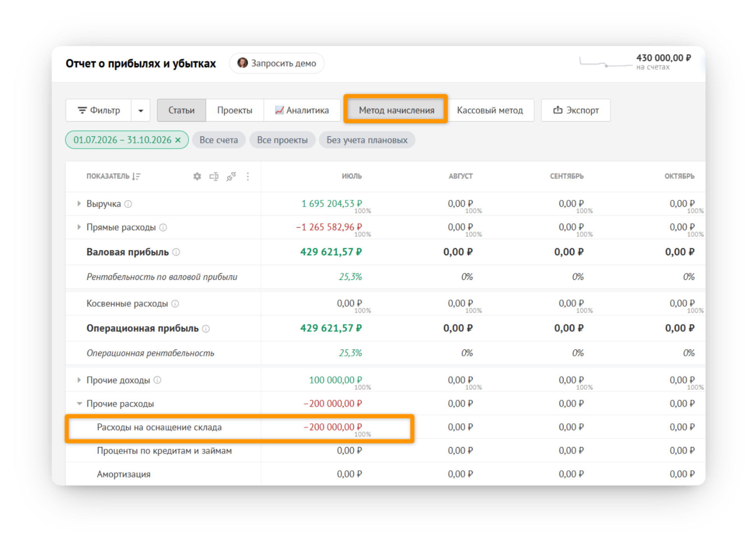Click info icon beside Косвенные расходы
756x534 pixels.
[175, 304]
